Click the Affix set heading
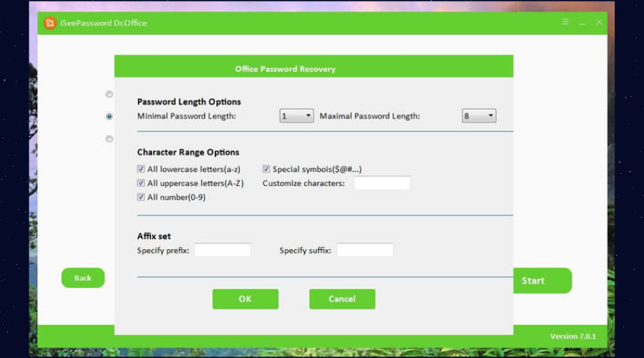This screenshot has width=644, height=358. pyautogui.click(x=154, y=236)
